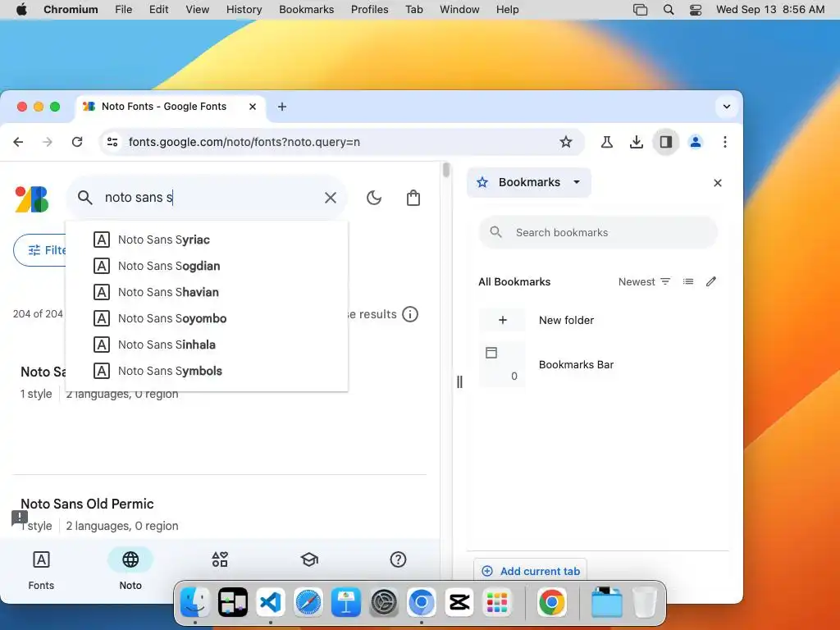Expand the tab search chevron
The image size is (840, 630).
pyautogui.click(x=727, y=107)
